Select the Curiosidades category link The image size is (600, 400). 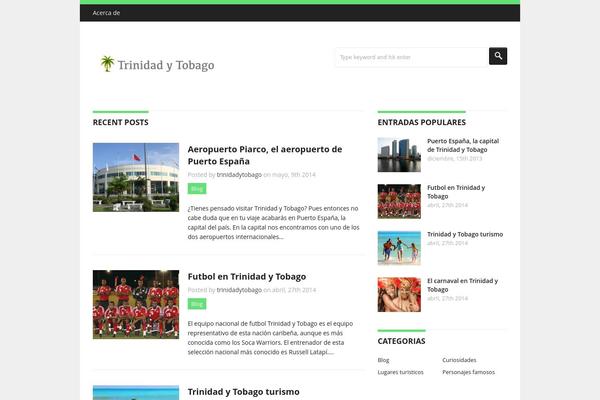[459, 360]
